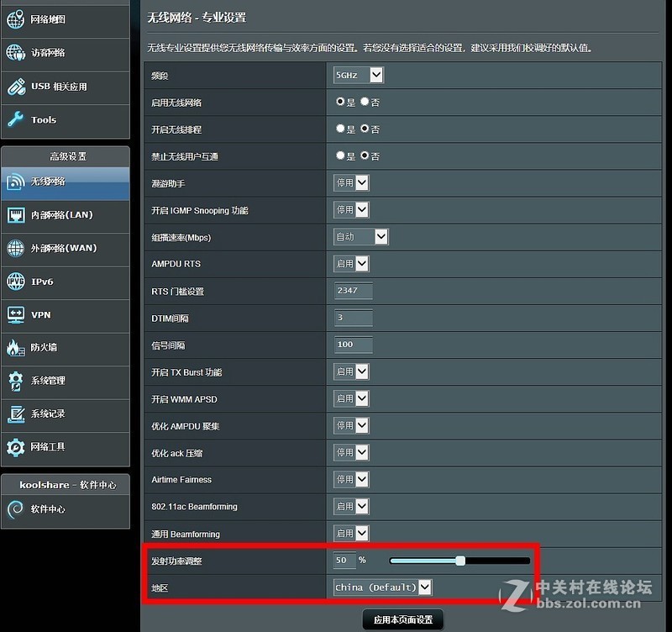This screenshot has height=632, width=672.
Task: Open 软件中心 in koolshare section
Action: coord(50,508)
